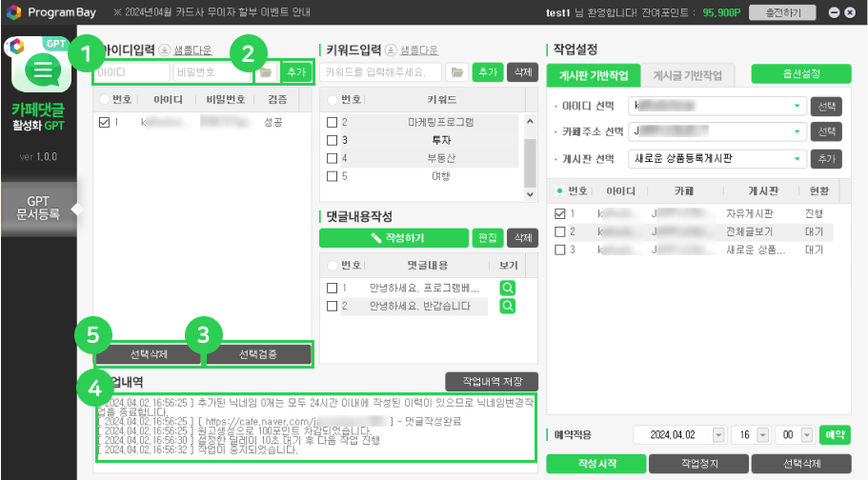This screenshot has width=868, height=480.
Task: Check the 투자 keyword checkbox
Action: [333, 140]
